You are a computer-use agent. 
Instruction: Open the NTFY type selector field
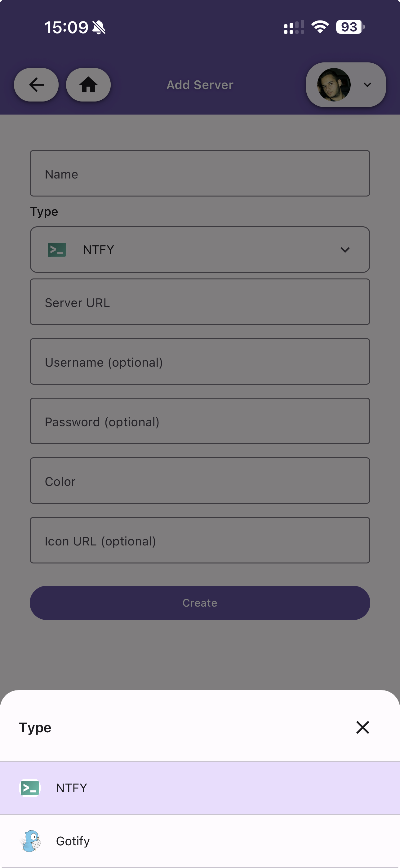(x=200, y=250)
